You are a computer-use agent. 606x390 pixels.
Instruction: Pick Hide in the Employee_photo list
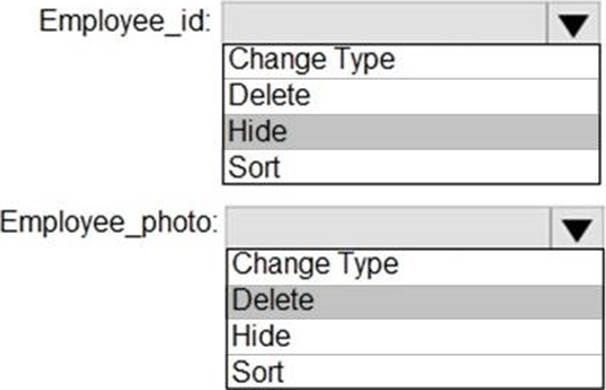coord(415,337)
